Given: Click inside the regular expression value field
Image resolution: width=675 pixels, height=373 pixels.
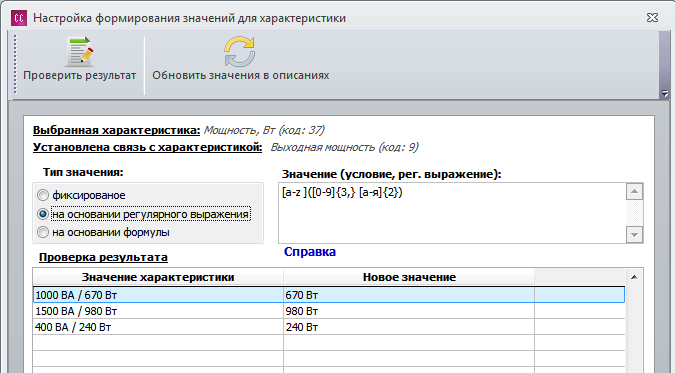Looking at the screenshot, I should point(452,213).
